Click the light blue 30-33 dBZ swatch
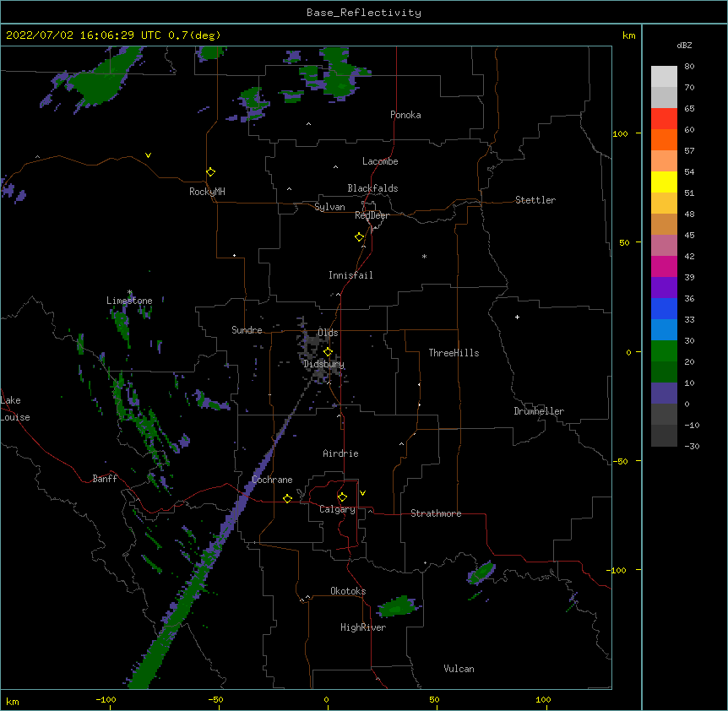728x711 pixels. coord(664,330)
